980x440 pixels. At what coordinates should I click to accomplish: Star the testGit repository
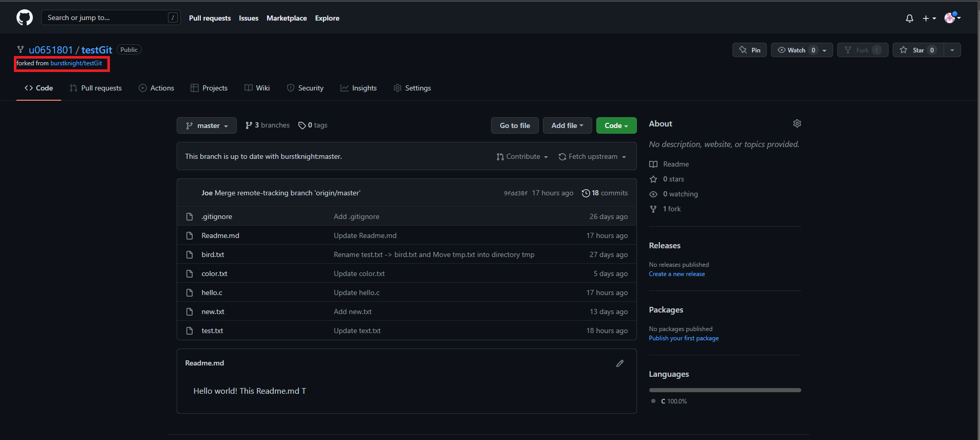(x=918, y=50)
